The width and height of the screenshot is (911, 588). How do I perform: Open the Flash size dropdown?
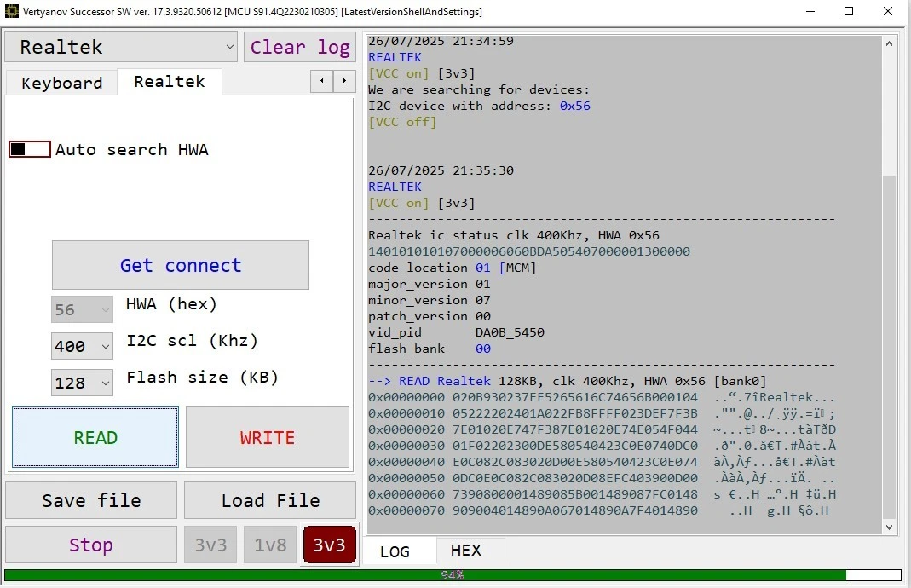tap(82, 383)
